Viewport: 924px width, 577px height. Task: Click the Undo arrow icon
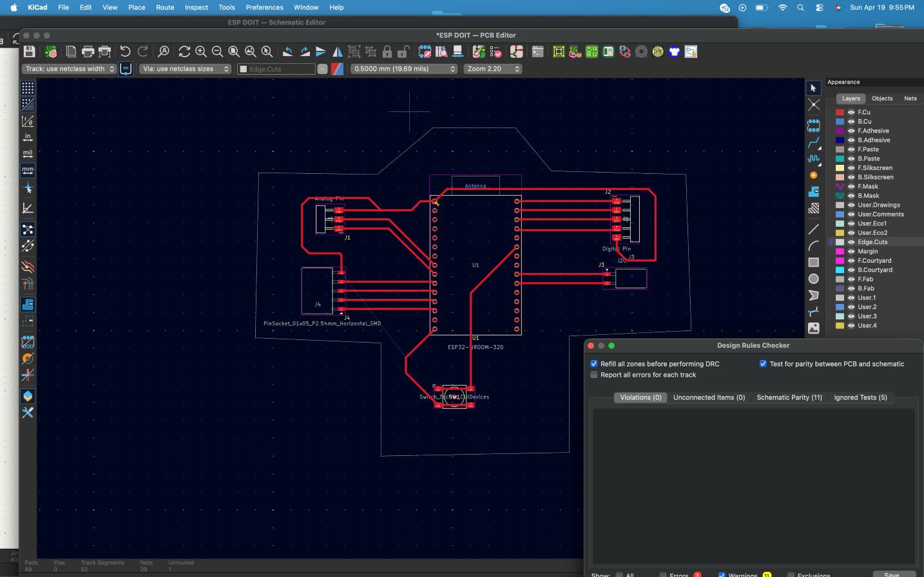[x=125, y=52]
